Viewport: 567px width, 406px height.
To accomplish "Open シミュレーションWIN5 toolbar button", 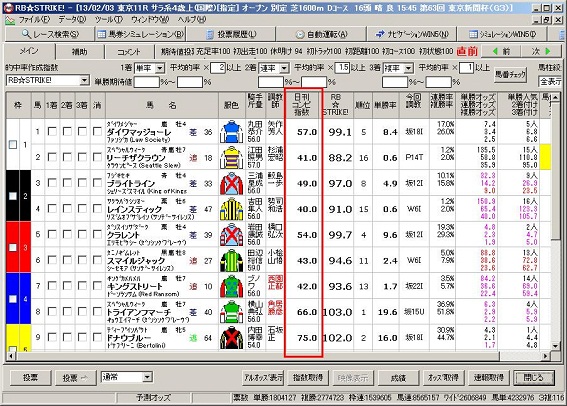I will click(502, 34).
